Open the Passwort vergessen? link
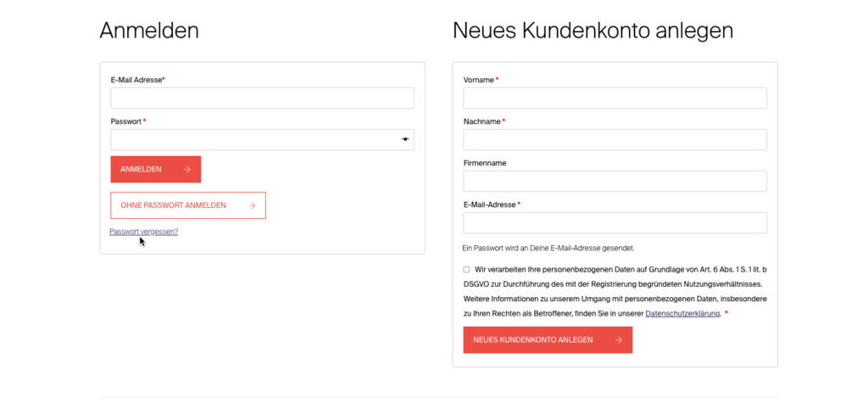This screenshot has width=868, height=420. (143, 232)
